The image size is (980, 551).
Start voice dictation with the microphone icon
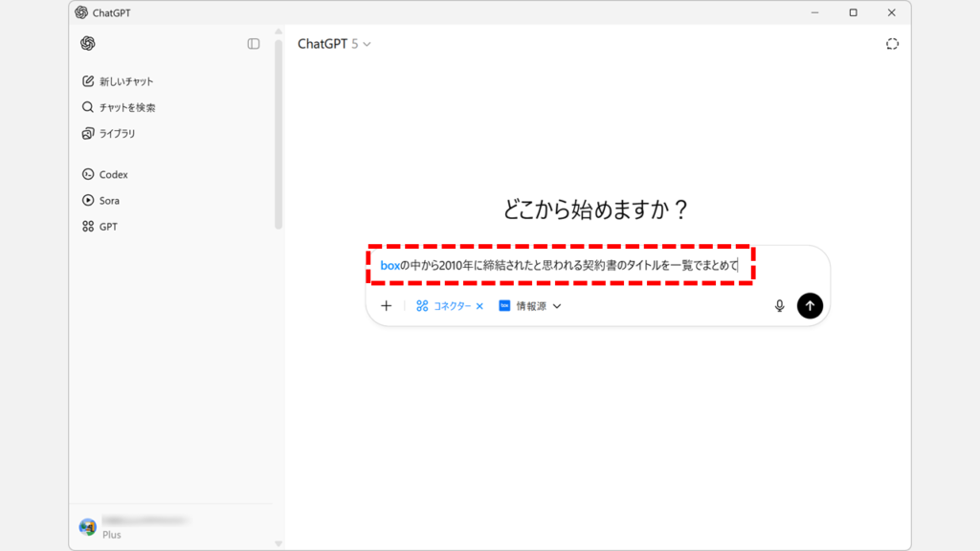[x=779, y=306]
